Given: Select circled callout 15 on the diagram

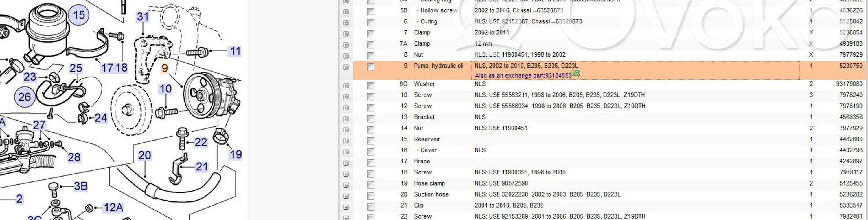Looking at the screenshot, I should (x=79, y=15).
